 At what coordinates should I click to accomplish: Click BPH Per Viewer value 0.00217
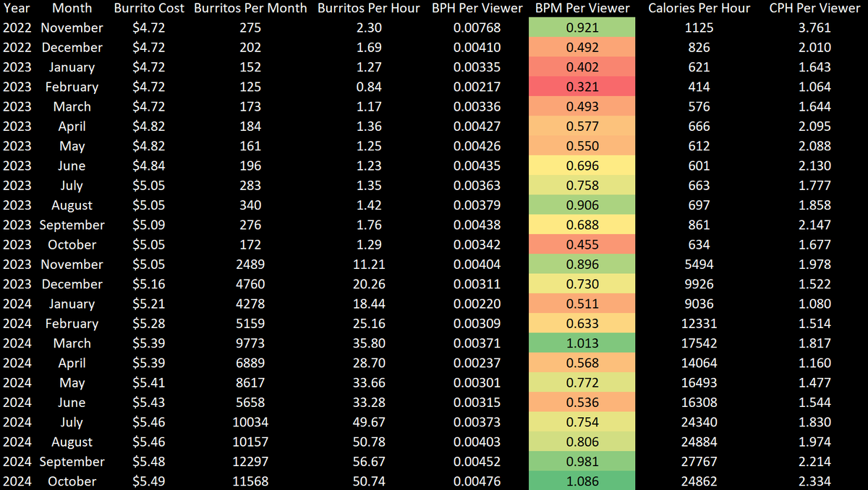tap(477, 87)
